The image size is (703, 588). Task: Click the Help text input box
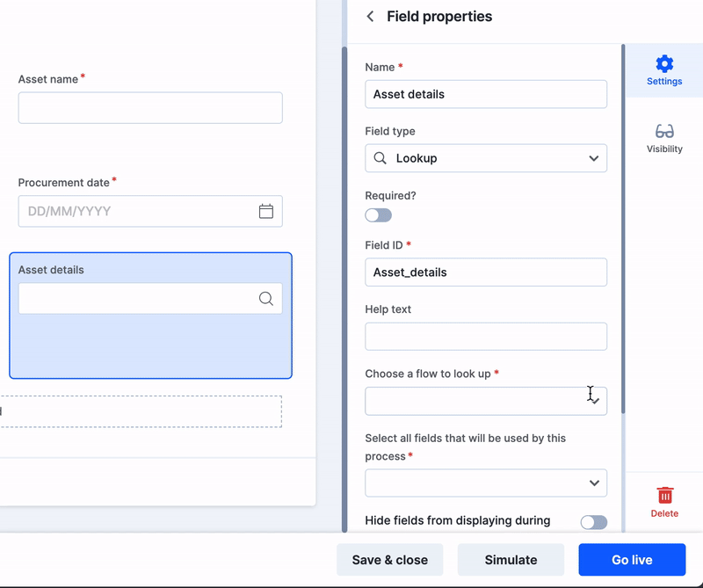486,337
